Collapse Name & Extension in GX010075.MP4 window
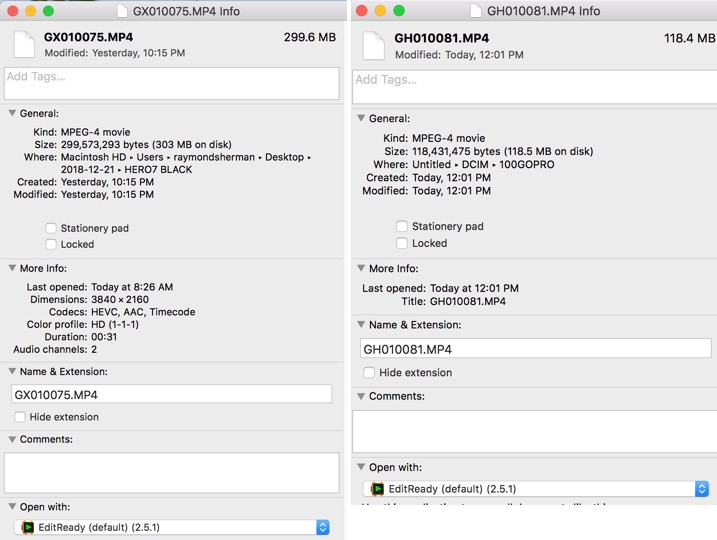 point(12,371)
